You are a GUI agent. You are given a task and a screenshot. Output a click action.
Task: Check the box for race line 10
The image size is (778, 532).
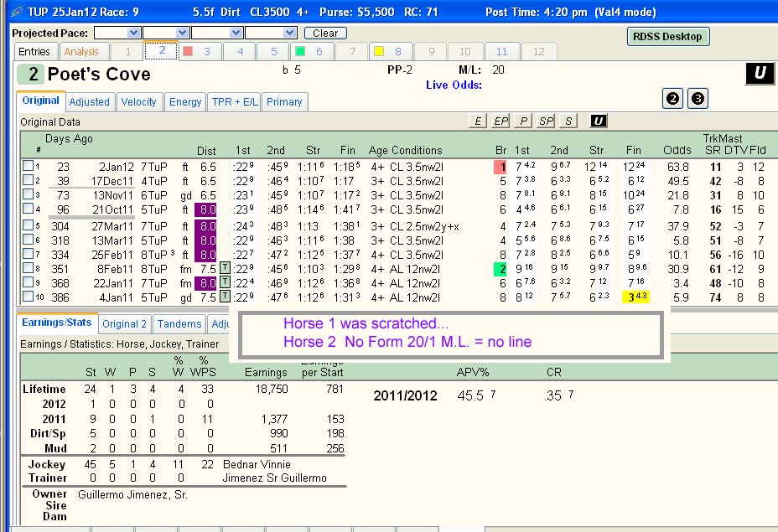(28, 297)
